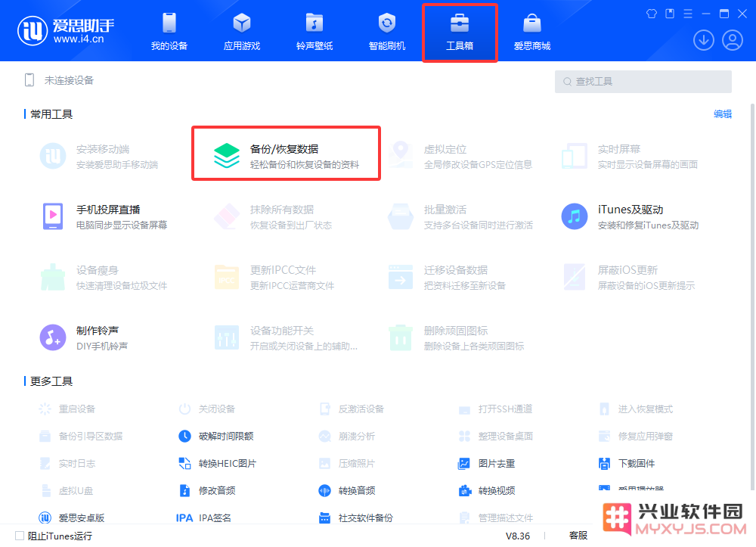This screenshot has height=547, width=756.
Task: Open the 图片去重 tool
Action: coord(486,464)
